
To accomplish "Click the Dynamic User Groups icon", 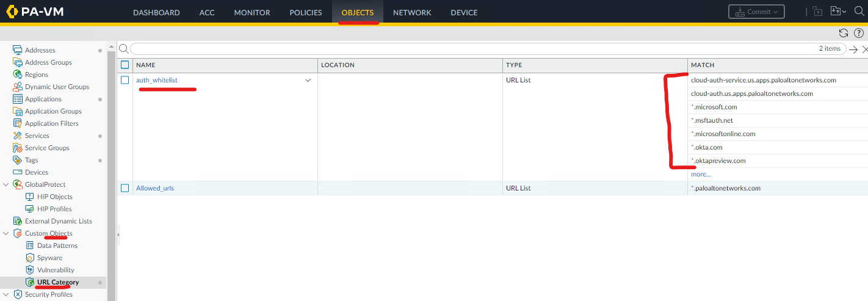I will coord(18,87).
